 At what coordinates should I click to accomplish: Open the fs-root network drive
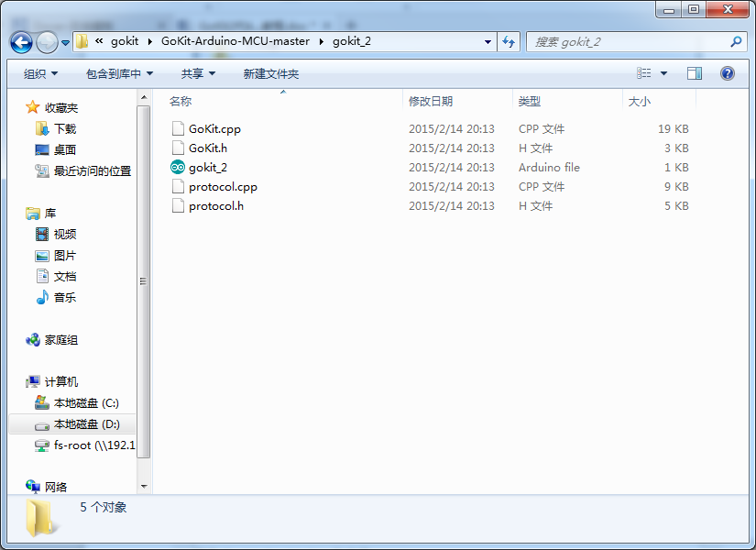coord(85,445)
